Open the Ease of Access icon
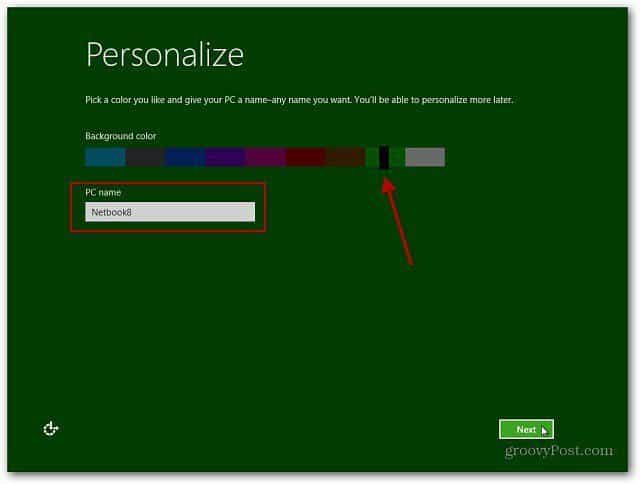This screenshot has height=484, width=640. pyautogui.click(x=51, y=429)
